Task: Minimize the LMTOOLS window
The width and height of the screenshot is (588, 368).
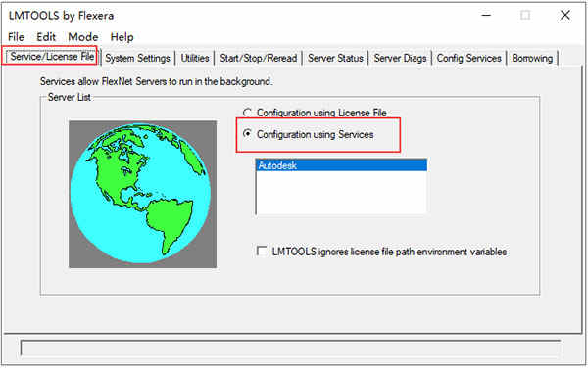Action: 486,16
